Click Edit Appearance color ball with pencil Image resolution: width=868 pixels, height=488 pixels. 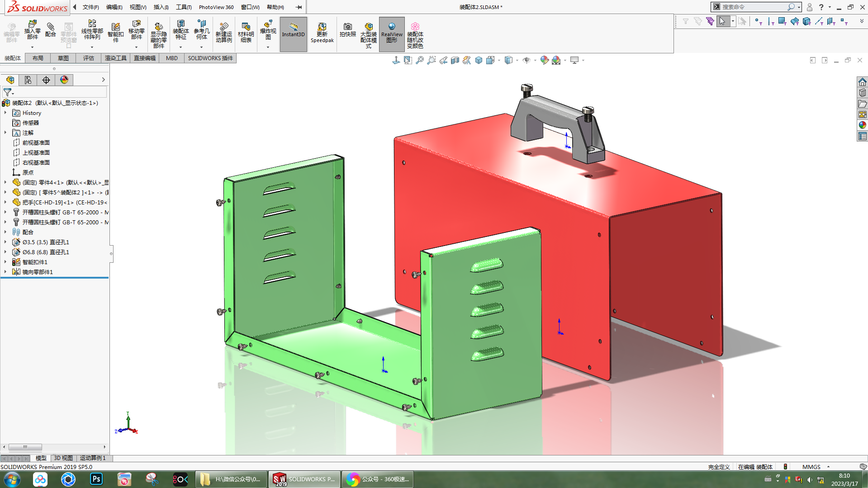(x=544, y=60)
